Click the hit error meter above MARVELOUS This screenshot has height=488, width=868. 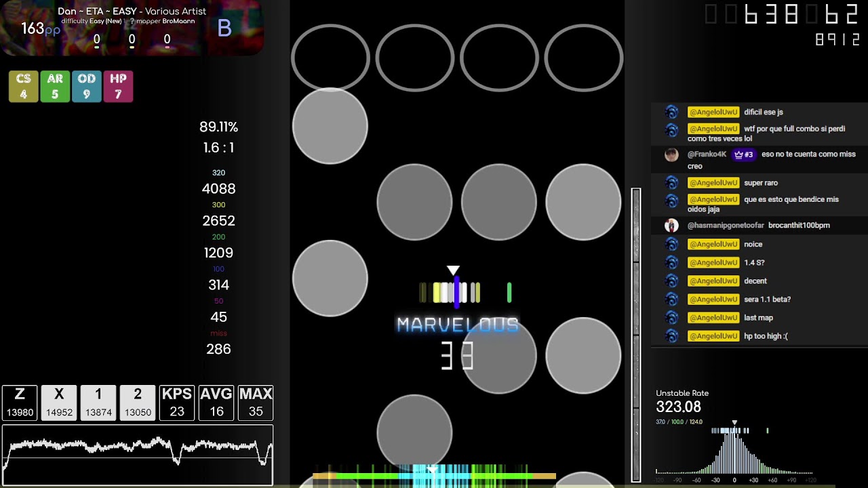click(465, 293)
